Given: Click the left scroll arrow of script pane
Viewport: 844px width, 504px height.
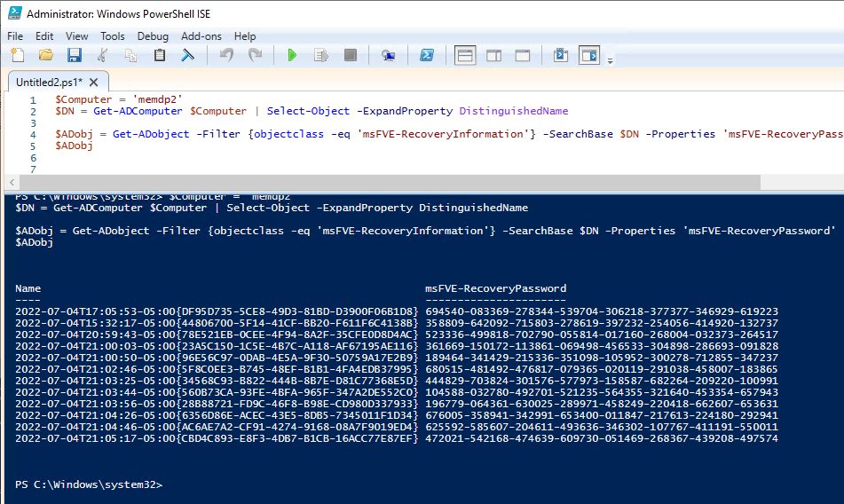Looking at the screenshot, I should click(12, 182).
